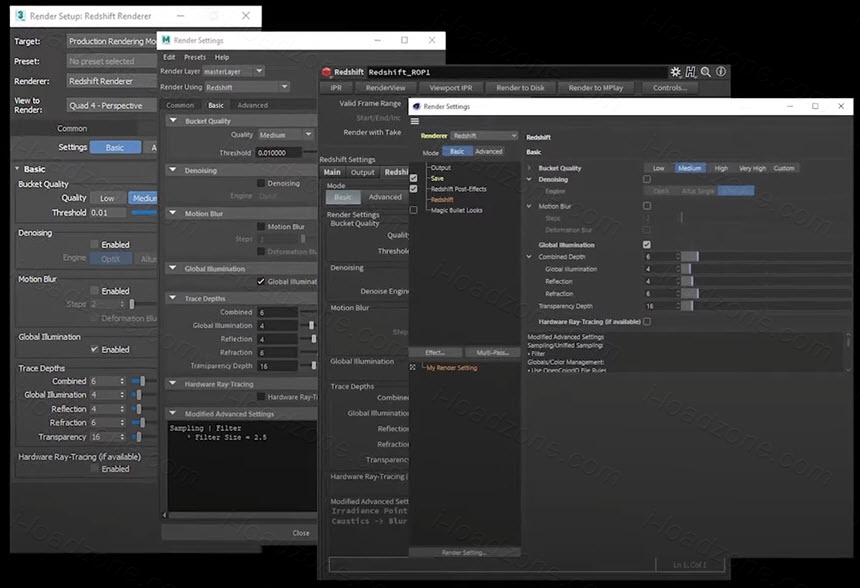Click Render to MPlay in Houdini
The width and height of the screenshot is (860, 588).
point(596,88)
